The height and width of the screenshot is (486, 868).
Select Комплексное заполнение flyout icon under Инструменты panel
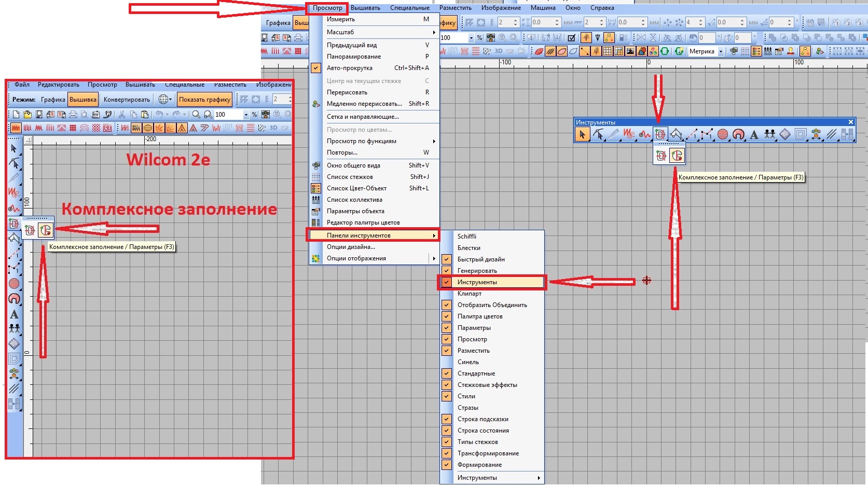point(677,155)
